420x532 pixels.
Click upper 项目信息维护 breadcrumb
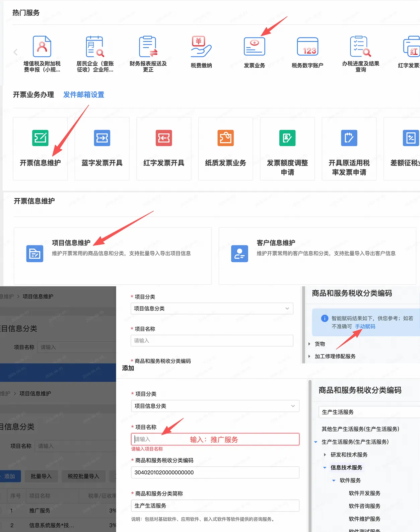tap(38, 296)
